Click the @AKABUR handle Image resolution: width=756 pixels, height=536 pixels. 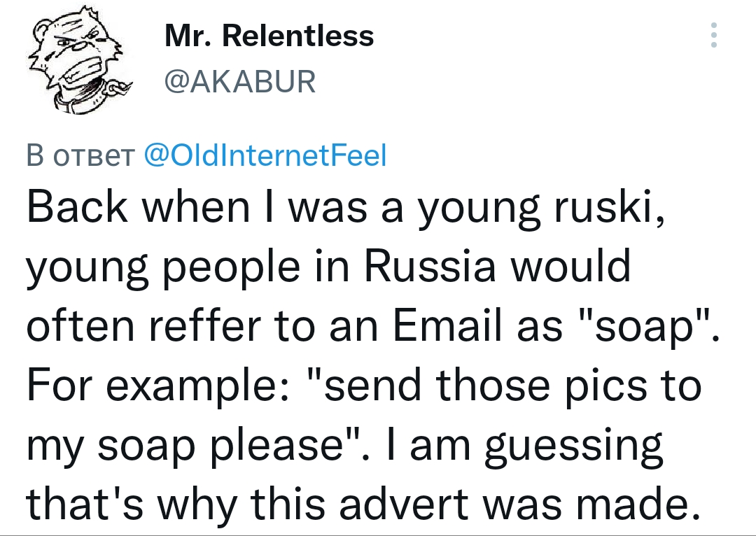click(240, 81)
